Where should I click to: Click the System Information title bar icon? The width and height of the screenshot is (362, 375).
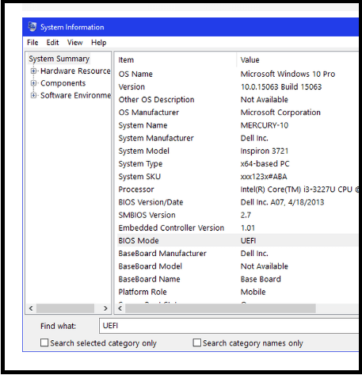pos(32,27)
